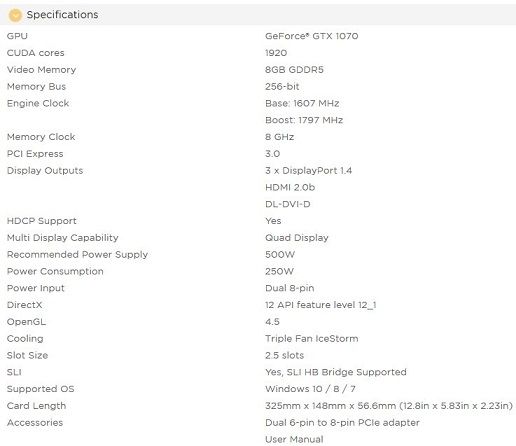This screenshot has width=516, height=446.
Task: Click the User Manual accessory entry
Action: [x=294, y=439]
